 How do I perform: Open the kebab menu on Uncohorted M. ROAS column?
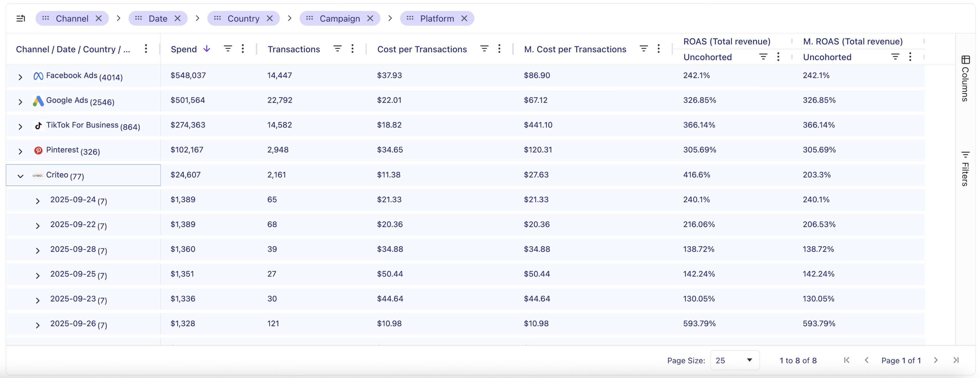coord(910,56)
